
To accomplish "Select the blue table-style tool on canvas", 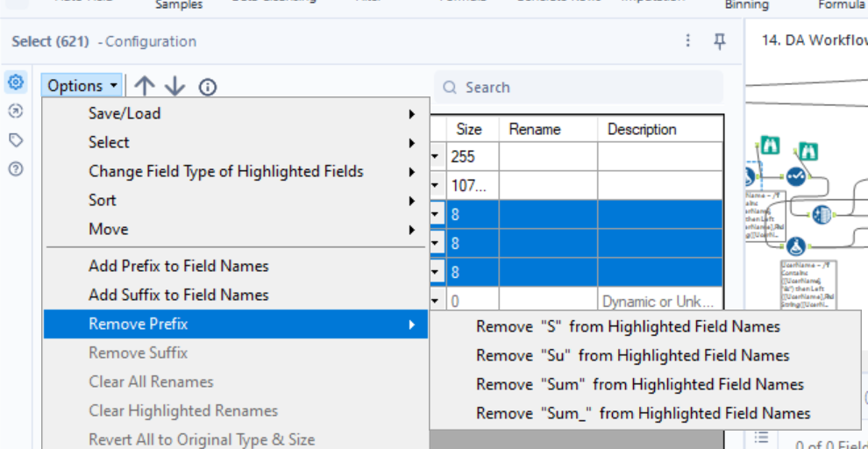I will click(x=822, y=214).
